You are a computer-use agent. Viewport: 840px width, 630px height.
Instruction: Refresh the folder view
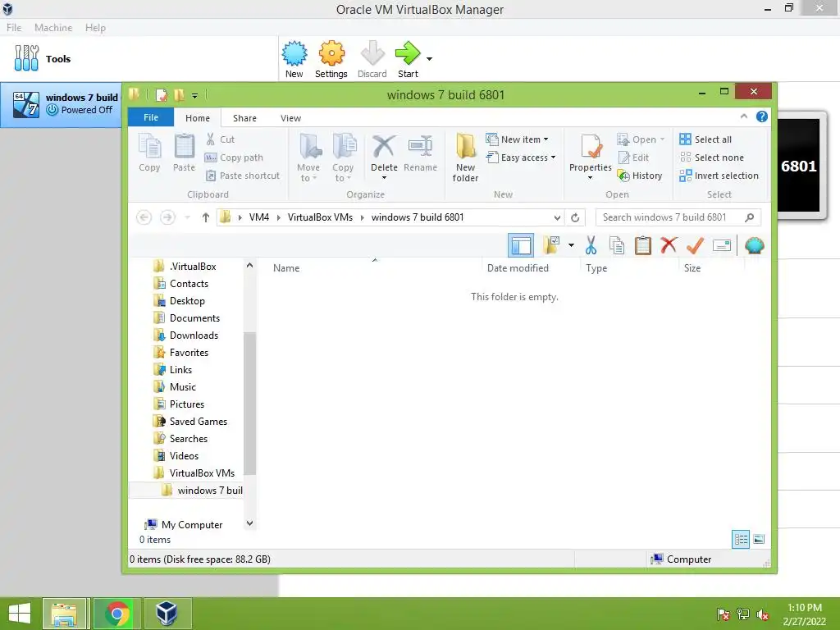coord(575,217)
